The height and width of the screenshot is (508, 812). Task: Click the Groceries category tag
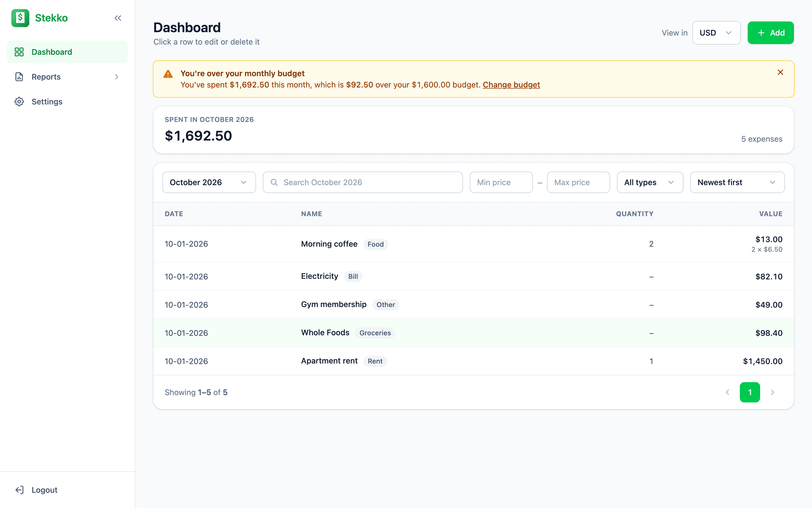375,333
